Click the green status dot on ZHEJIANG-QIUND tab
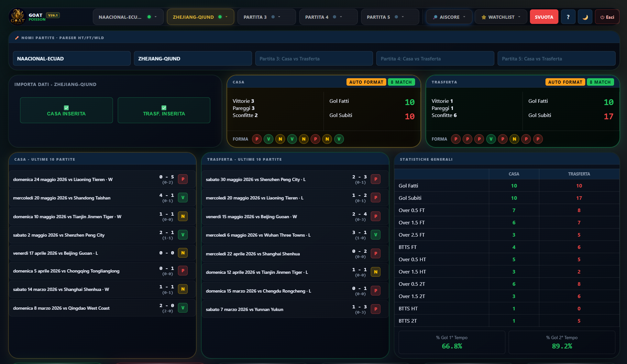The height and width of the screenshot is (364, 627). click(x=220, y=17)
